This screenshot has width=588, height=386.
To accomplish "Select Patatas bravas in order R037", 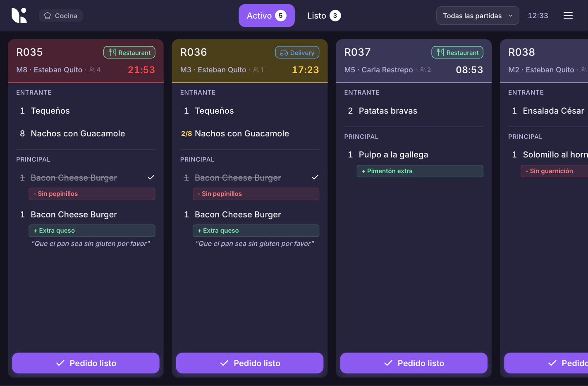I will pos(414,111).
